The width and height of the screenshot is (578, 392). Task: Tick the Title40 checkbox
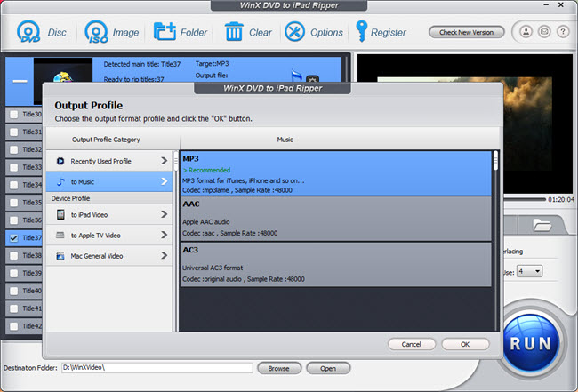tap(14, 291)
